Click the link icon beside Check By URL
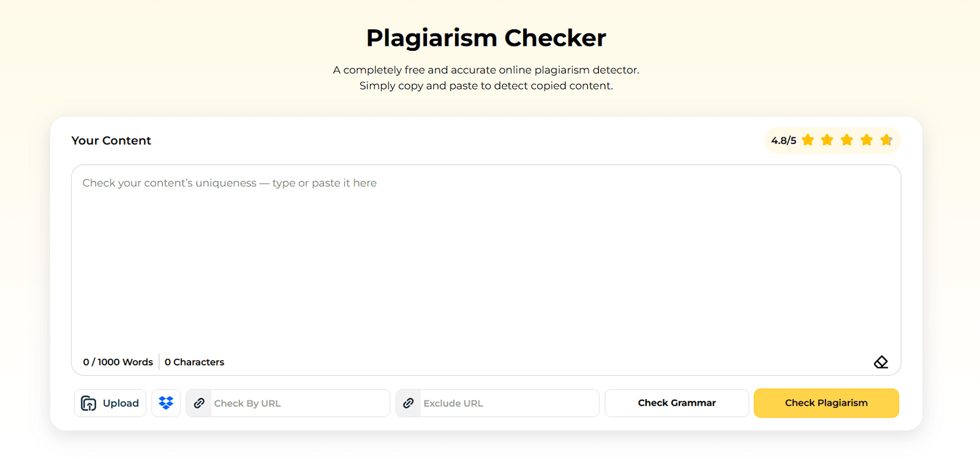980x472 pixels. pos(198,403)
